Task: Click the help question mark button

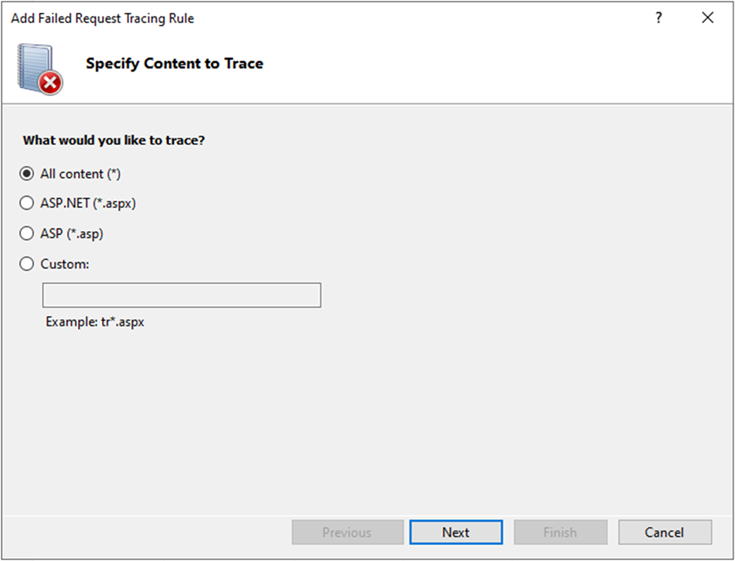Action: 659,18
